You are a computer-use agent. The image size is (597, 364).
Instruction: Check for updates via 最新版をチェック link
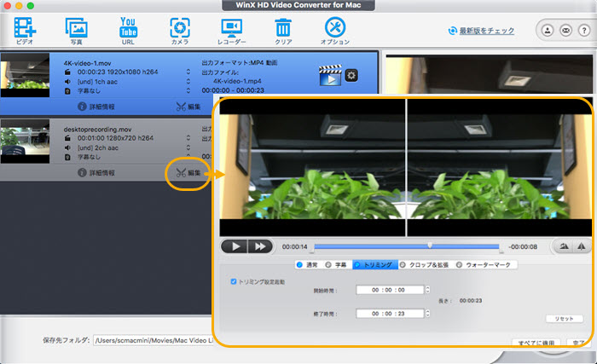487,31
